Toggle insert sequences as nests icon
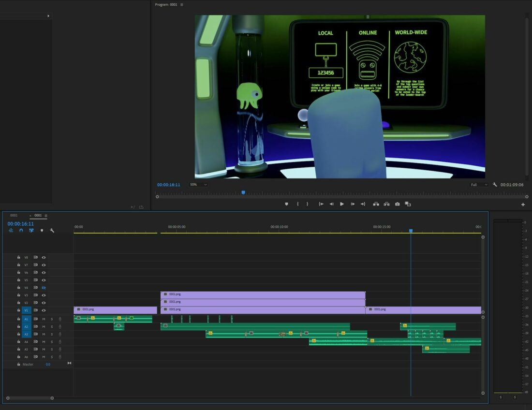Viewport: 532px width, 410px height. [11, 230]
